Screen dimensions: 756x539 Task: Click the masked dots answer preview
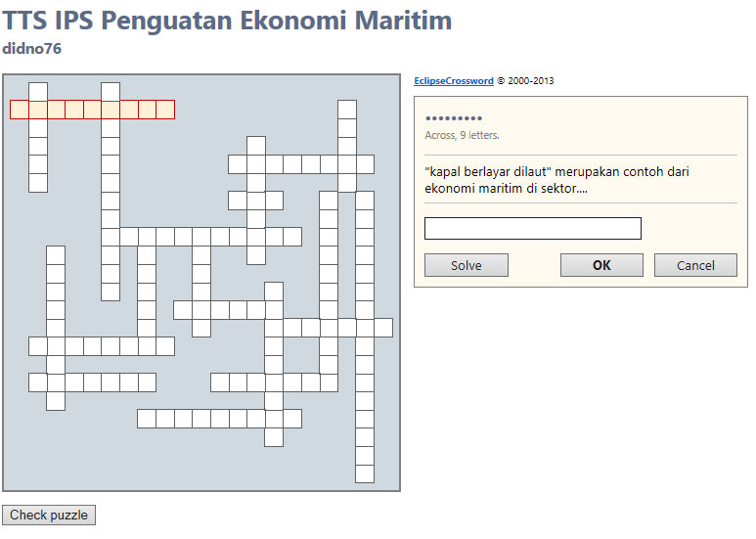coord(454,119)
